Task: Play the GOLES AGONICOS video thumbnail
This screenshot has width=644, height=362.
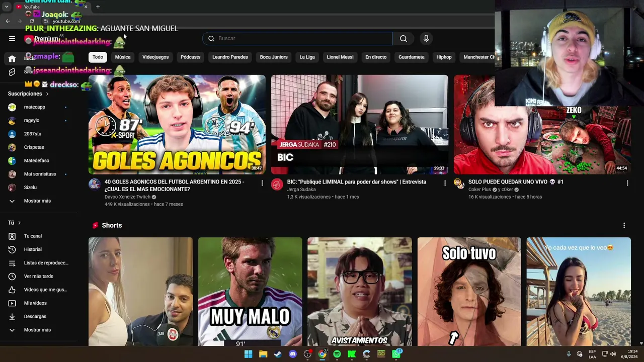Action: (x=177, y=125)
